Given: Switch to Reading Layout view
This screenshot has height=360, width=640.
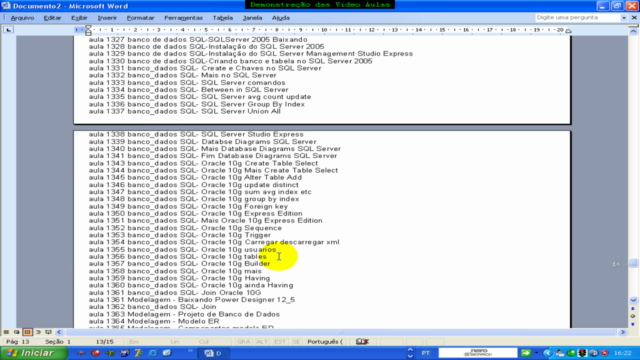Looking at the screenshot, I should point(49,332).
